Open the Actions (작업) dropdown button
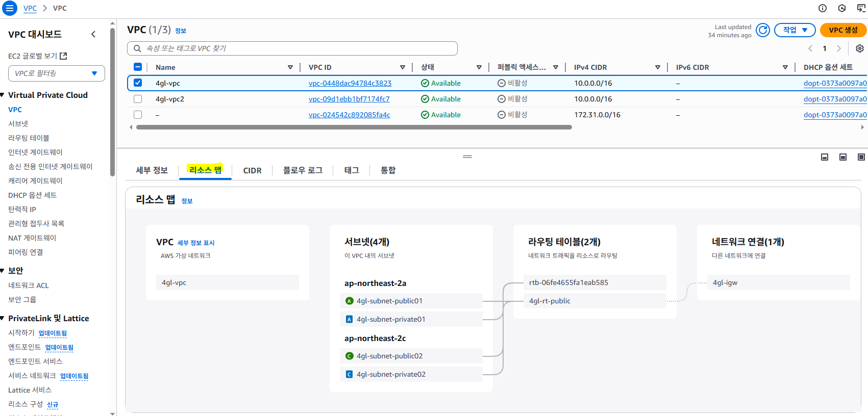The width and height of the screenshot is (868, 416). (795, 30)
